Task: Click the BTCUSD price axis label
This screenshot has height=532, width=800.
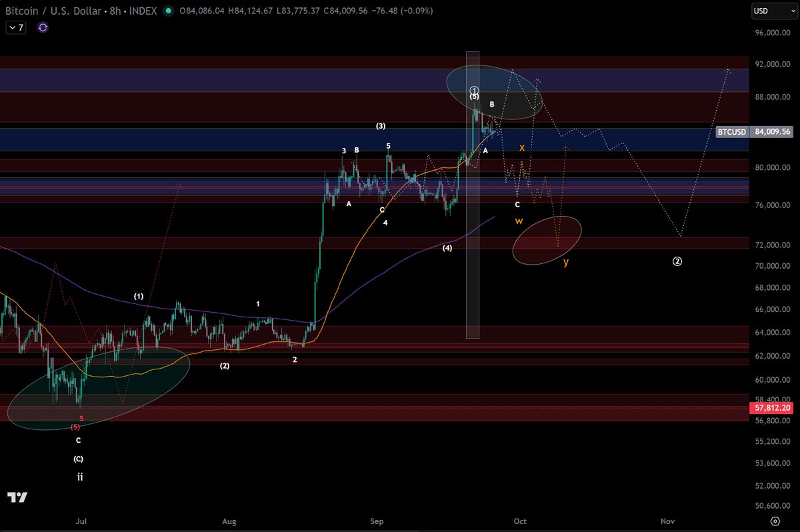Action: point(732,132)
